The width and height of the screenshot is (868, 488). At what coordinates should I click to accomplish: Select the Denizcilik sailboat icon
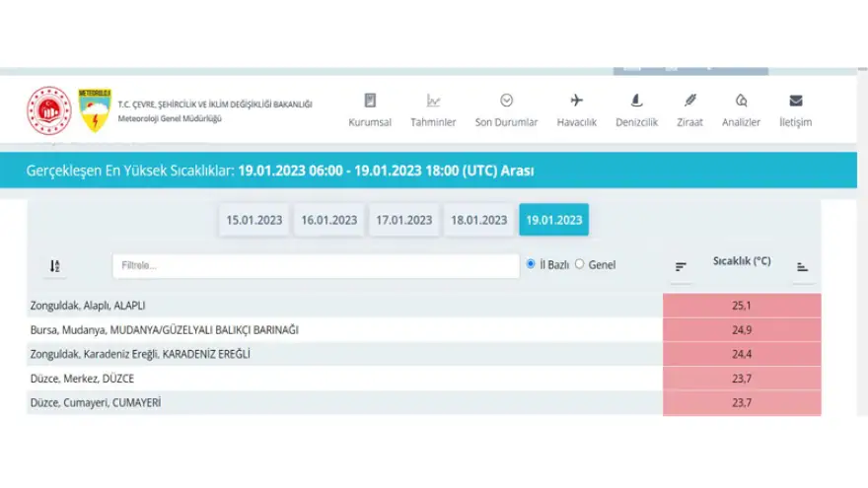pos(636,101)
